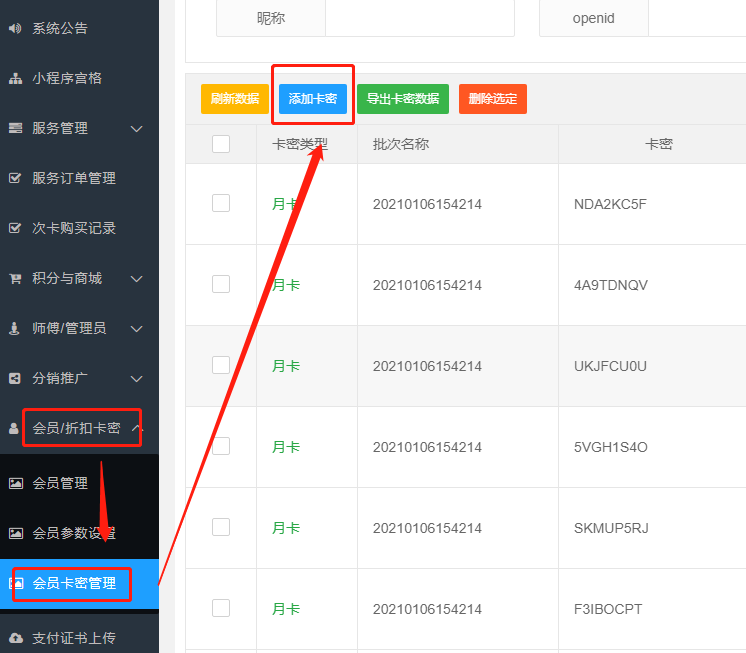Click the yellow 刷新数据 button
This screenshot has width=746, height=653.
click(235, 99)
